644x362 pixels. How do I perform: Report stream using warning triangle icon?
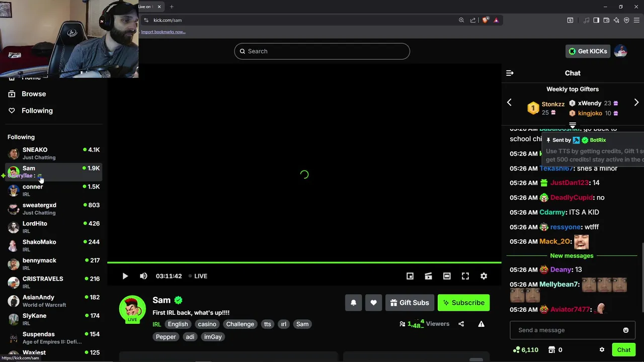click(x=481, y=324)
